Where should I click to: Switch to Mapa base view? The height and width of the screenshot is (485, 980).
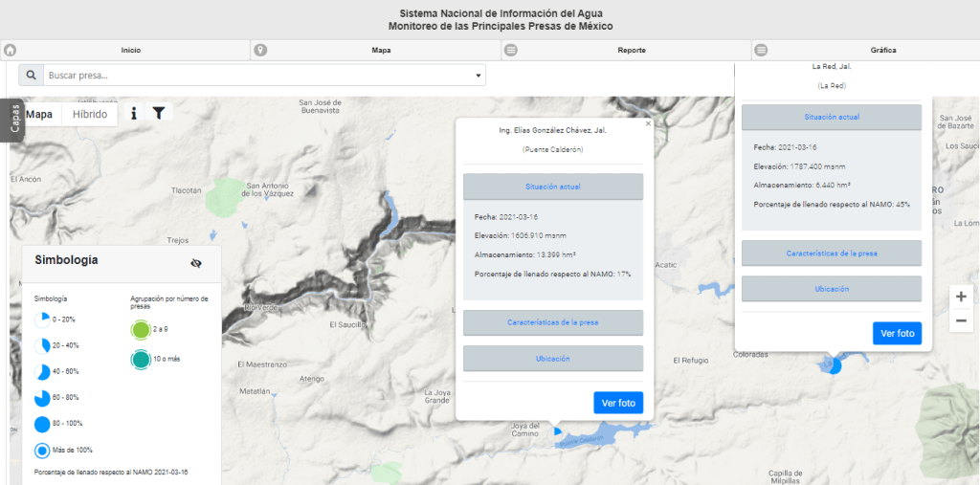tap(39, 113)
